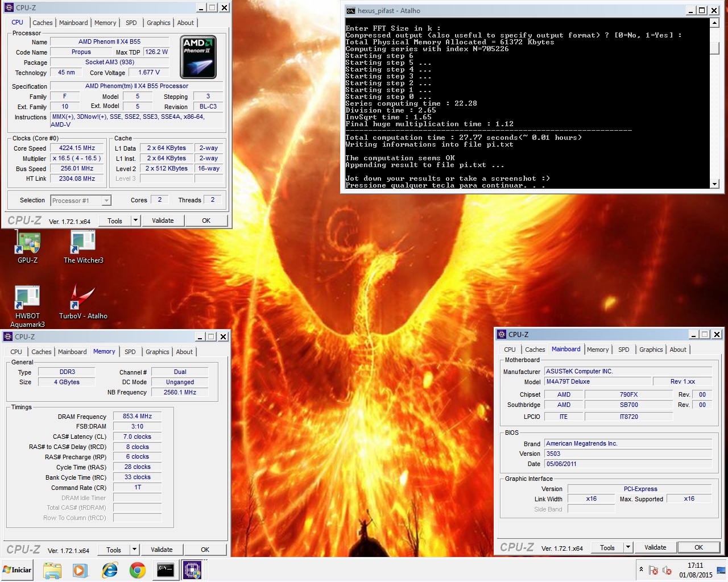Click console scrollbar up arrow

click(714, 23)
